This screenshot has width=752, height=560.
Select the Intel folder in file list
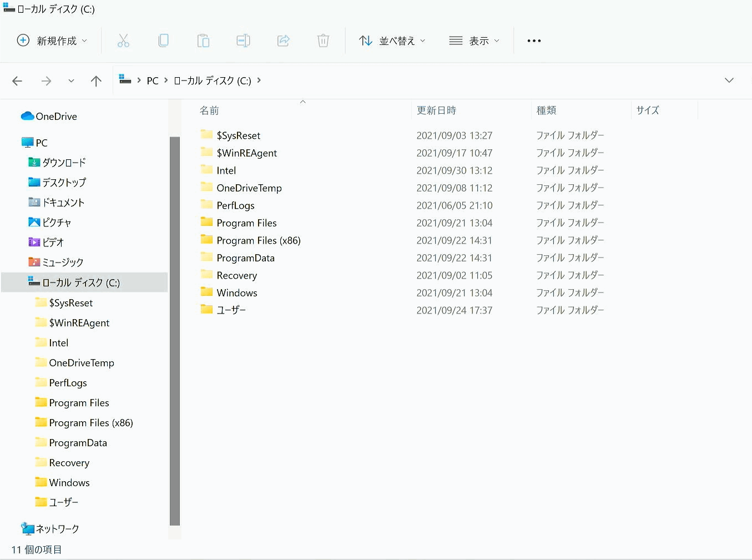(218, 170)
